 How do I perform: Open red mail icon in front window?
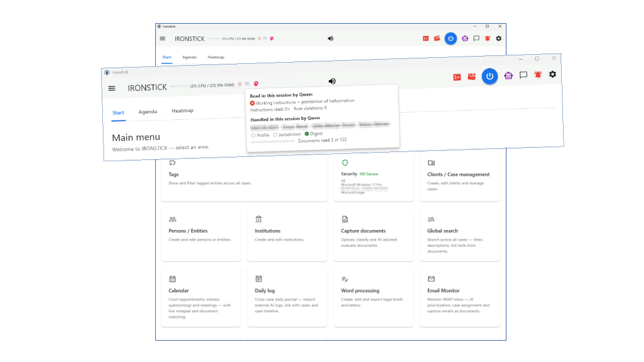coord(472,77)
